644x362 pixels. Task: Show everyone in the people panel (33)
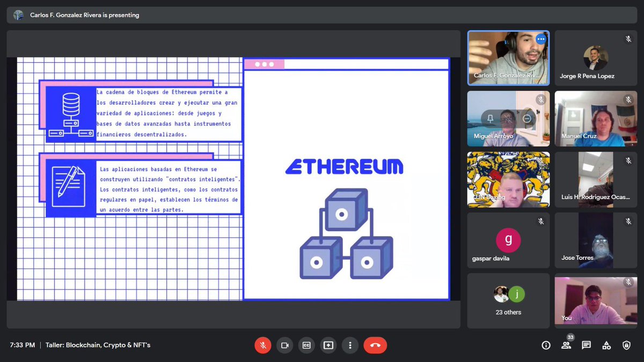pos(566,345)
